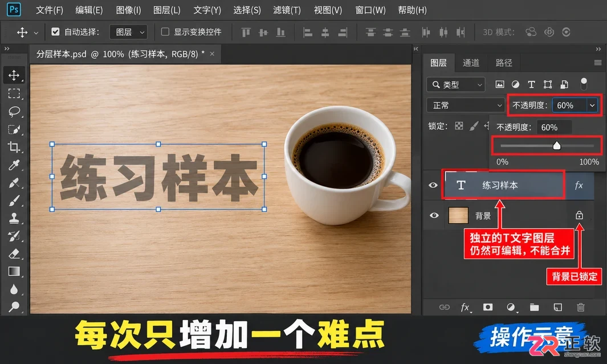Toggle the 自动选择 checkbox
This screenshot has width=607, height=364.
pyautogui.click(x=55, y=32)
